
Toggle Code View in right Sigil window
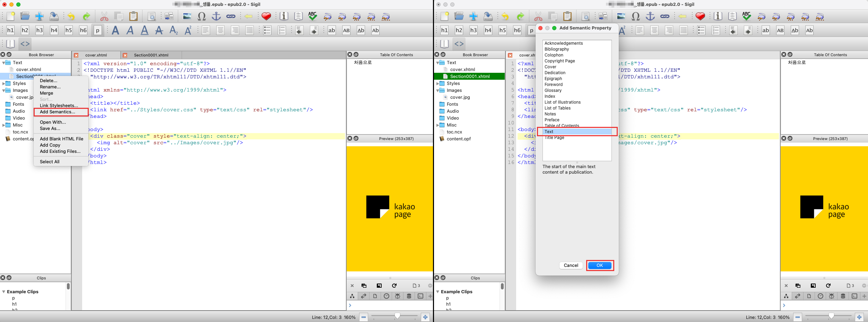[x=459, y=44]
